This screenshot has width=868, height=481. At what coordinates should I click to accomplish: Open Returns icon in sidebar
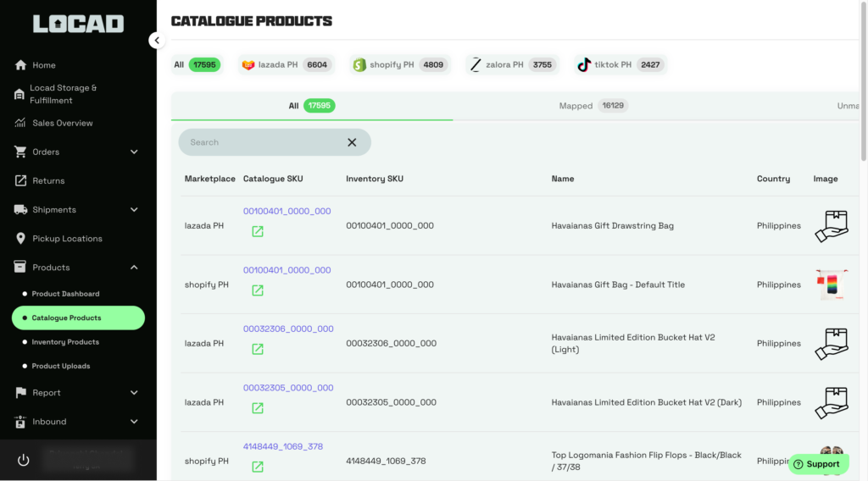[20, 180]
